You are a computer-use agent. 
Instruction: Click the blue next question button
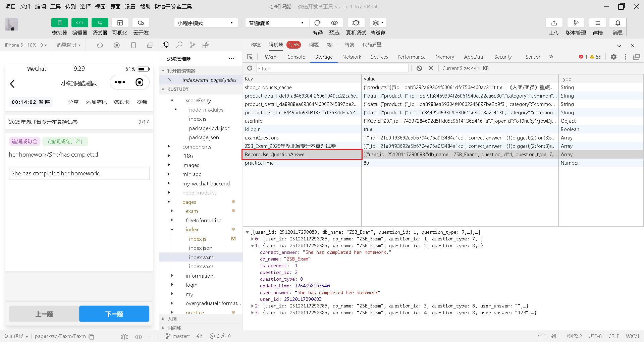click(x=114, y=314)
